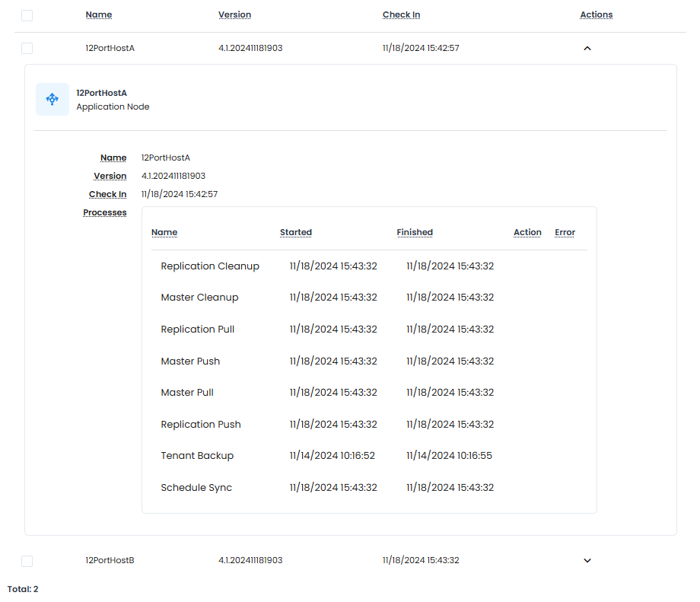Click the Schedule Sync process name

point(196,488)
